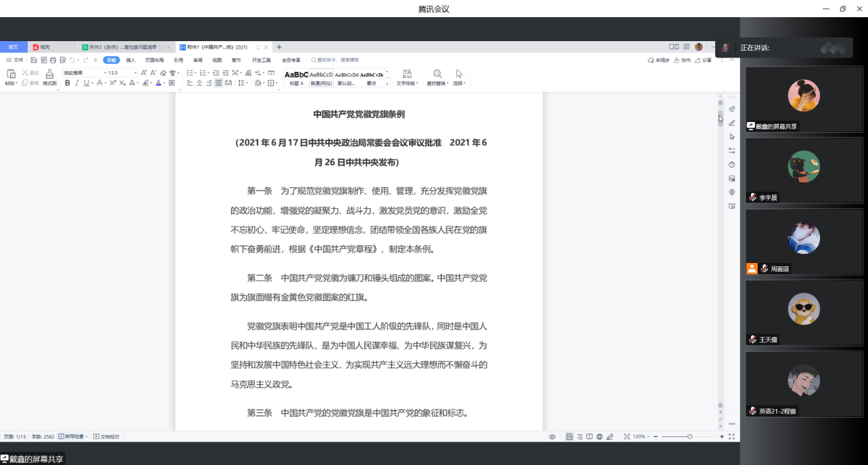868x465 pixels.
Task: Click the zoom slider in status bar
Action: click(x=689, y=436)
